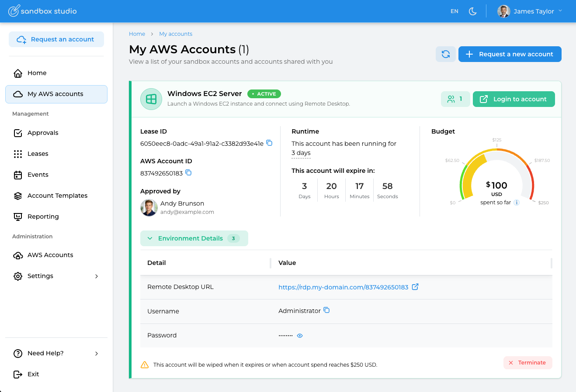This screenshot has height=392, width=576.
Task: Click the budget gauge chart
Action: click(497, 175)
